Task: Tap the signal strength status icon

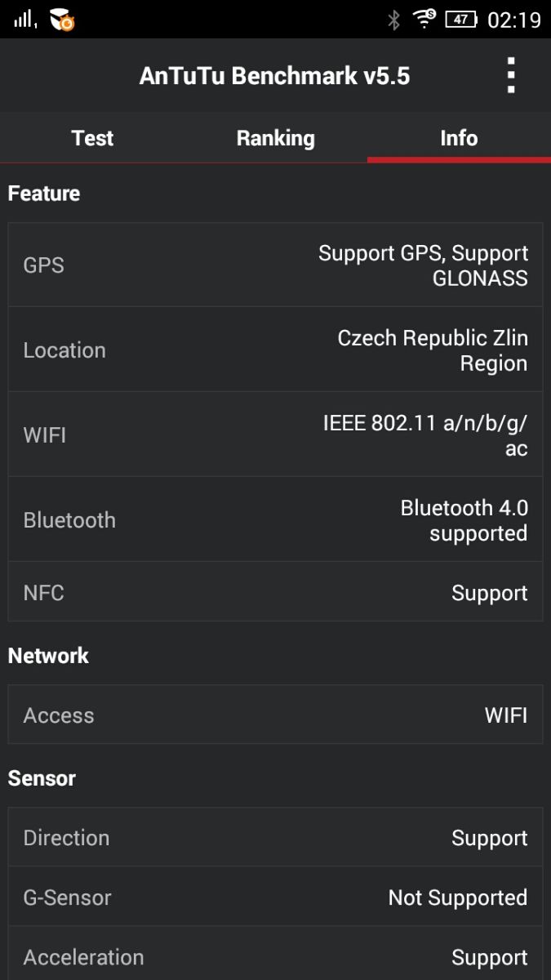Action: coord(25,19)
